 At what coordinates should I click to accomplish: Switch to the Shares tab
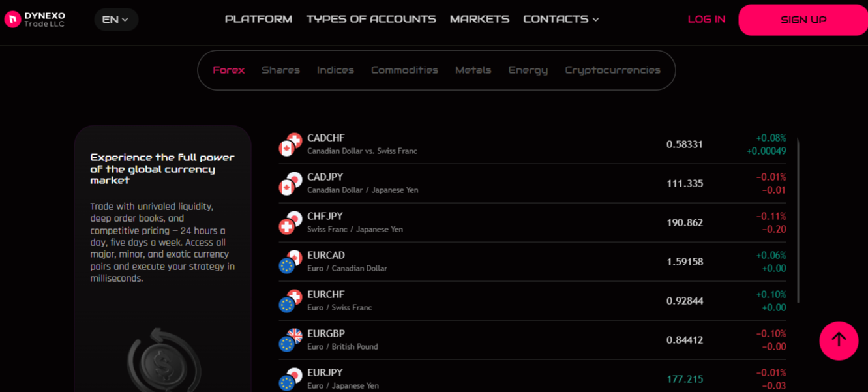click(x=280, y=70)
